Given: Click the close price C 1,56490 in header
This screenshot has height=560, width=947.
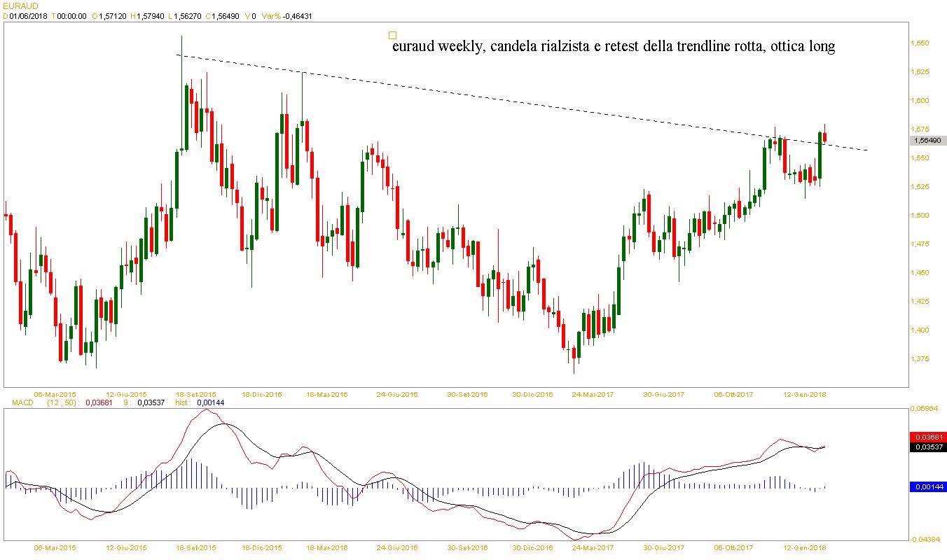Looking at the screenshot, I should pyautogui.click(x=223, y=16).
